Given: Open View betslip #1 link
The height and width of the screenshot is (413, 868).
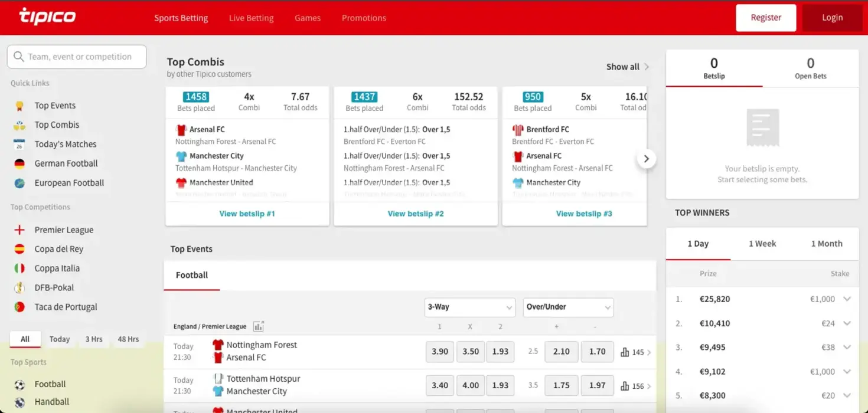Looking at the screenshot, I should (x=247, y=214).
